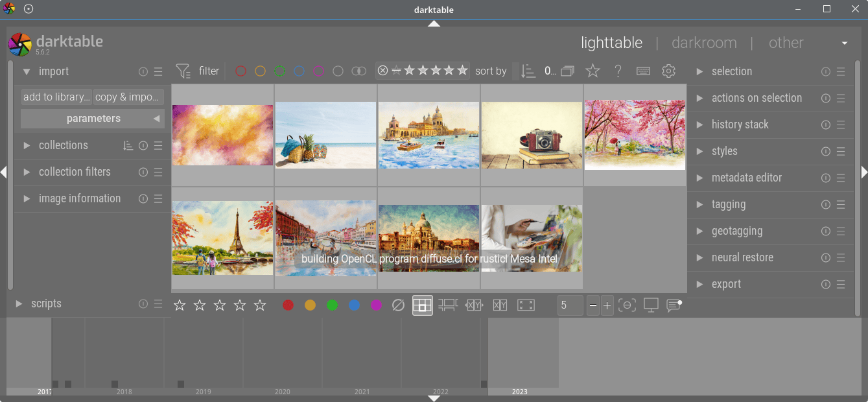Reverse the sort order icon
The height and width of the screenshot is (402, 868).
click(x=528, y=71)
